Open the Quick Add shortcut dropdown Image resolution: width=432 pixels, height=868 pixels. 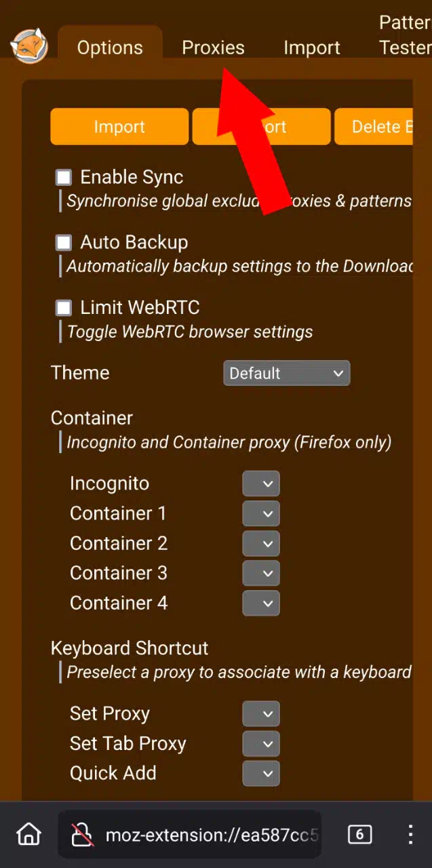coord(261,773)
